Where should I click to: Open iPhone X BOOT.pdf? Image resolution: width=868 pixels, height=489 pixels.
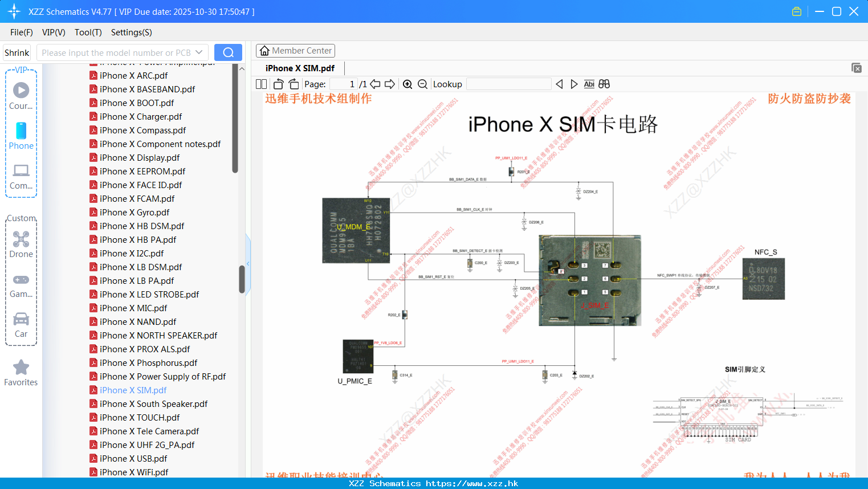[x=137, y=103]
